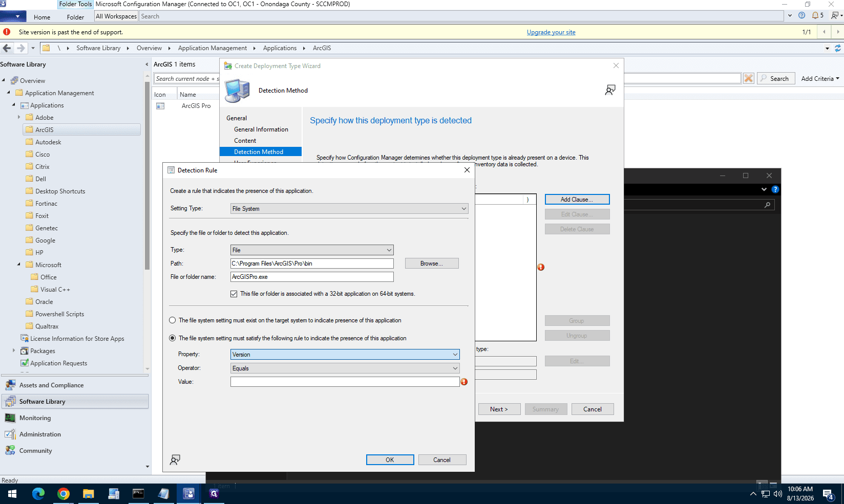The width and height of the screenshot is (844, 504).
Task: Click the back navigation arrow icon
Action: click(x=7, y=48)
